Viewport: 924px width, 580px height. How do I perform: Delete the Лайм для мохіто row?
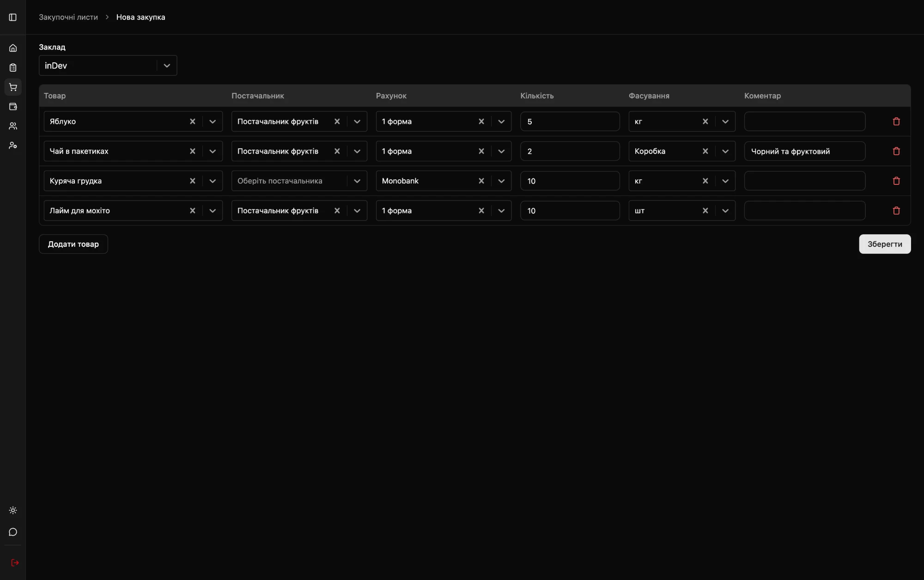(896, 210)
